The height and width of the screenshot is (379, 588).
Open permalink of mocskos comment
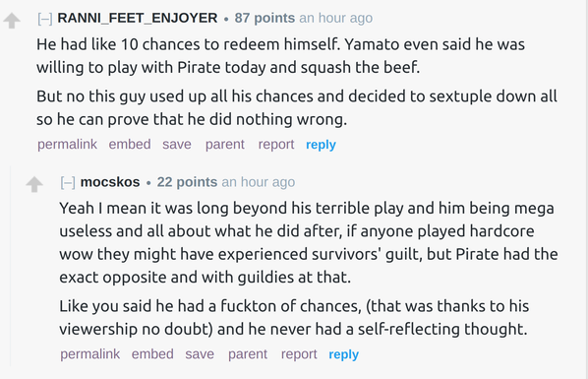pyautogui.click(x=90, y=353)
